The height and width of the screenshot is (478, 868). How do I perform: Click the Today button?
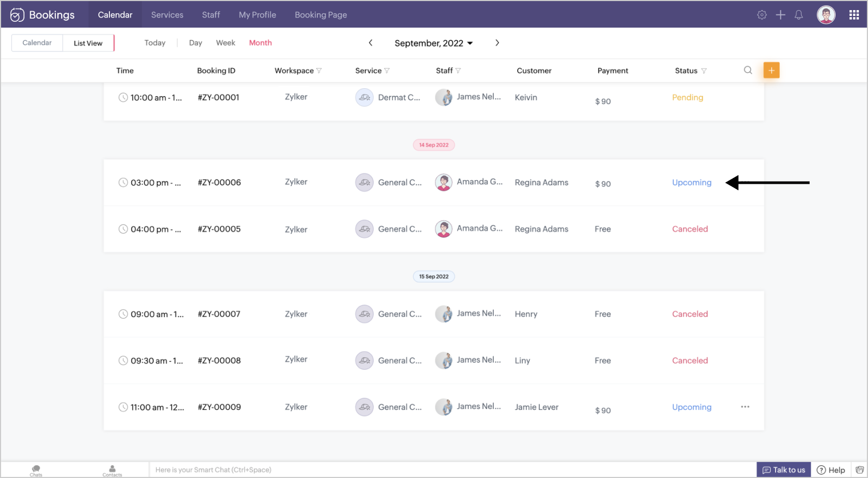[x=155, y=43]
